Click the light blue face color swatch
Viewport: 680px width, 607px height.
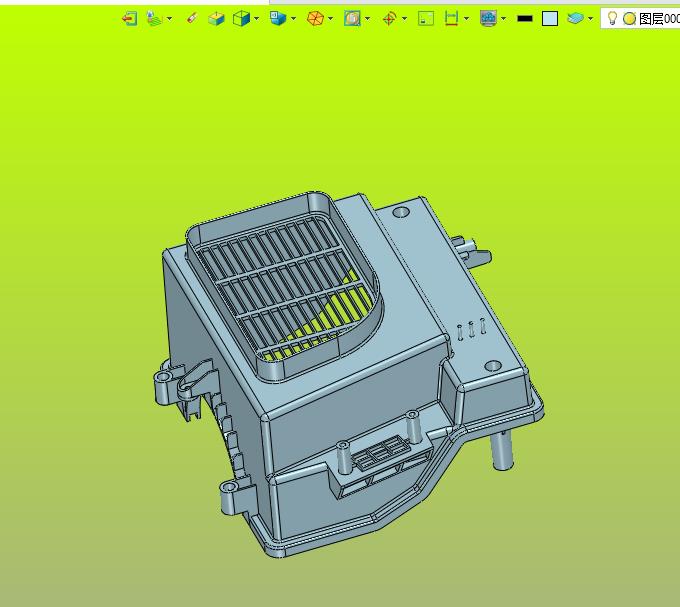click(550, 19)
